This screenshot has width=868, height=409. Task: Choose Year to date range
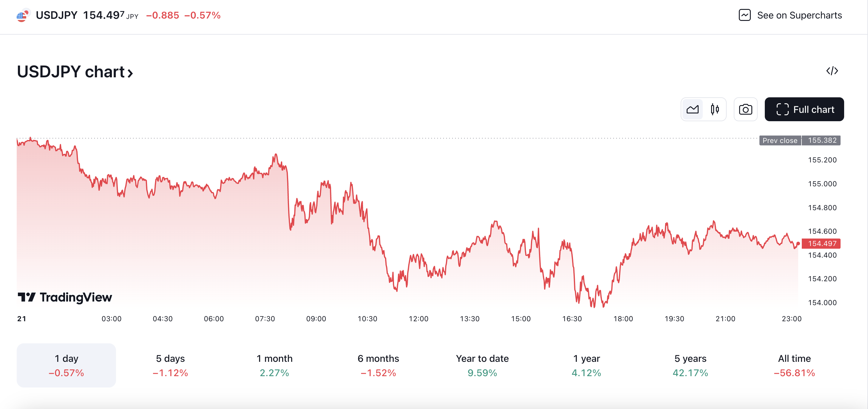pyautogui.click(x=482, y=365)
